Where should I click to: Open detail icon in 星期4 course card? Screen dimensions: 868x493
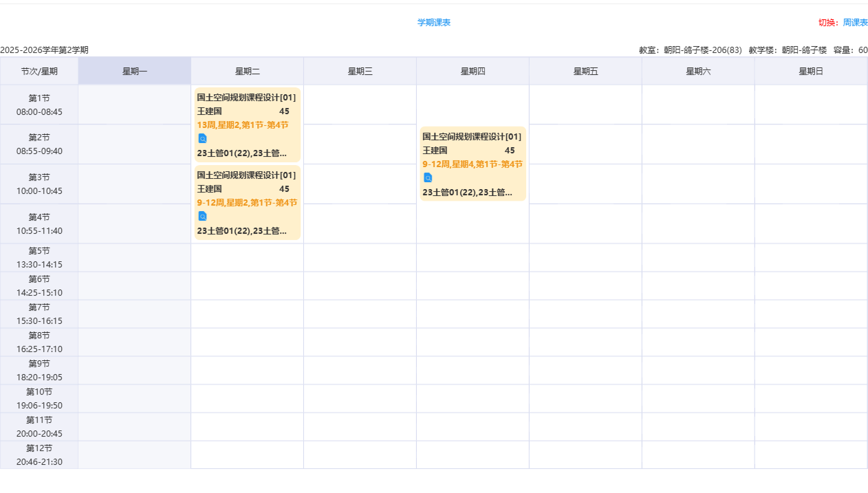pyautogui.click(x=428, y=177)
